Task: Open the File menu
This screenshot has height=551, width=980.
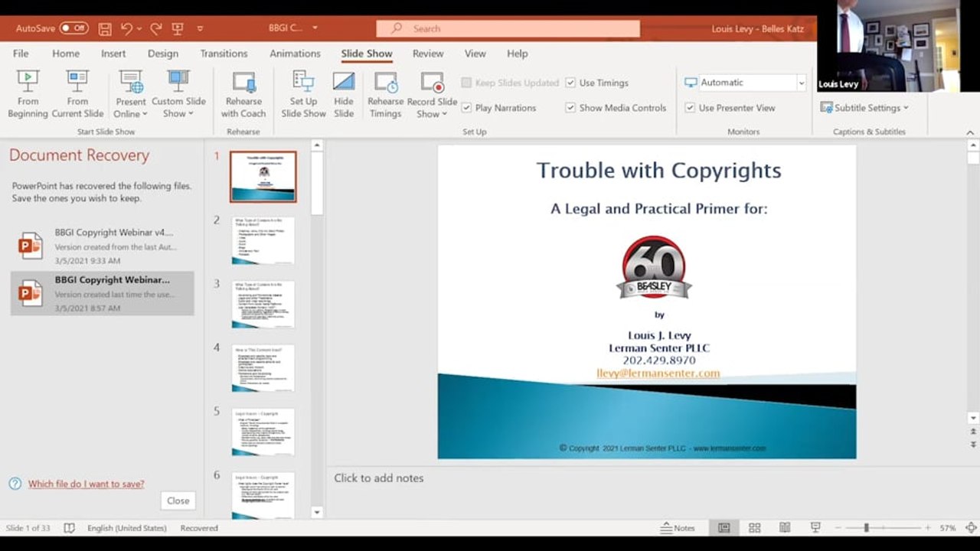Action: [21, 54]
